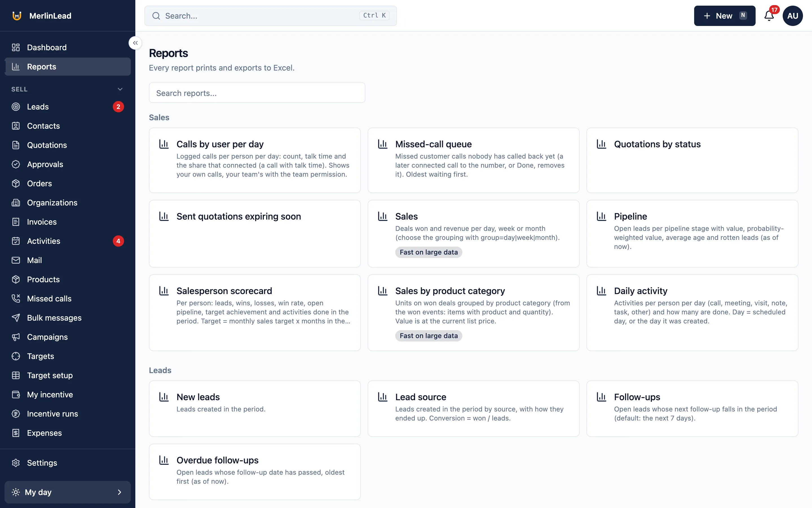Click the Expenses receipt icon
The width and height of the screenshot is (812, 508).
pos(16,433)
